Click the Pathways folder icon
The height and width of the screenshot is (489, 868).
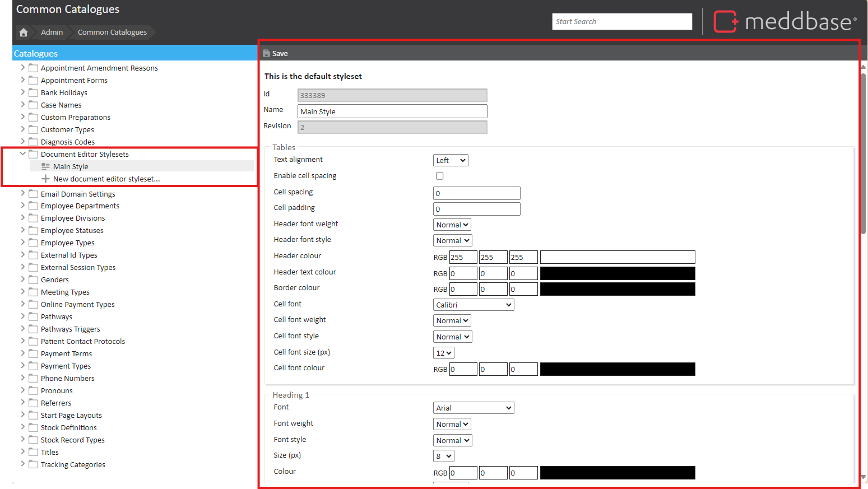(34, 317)
